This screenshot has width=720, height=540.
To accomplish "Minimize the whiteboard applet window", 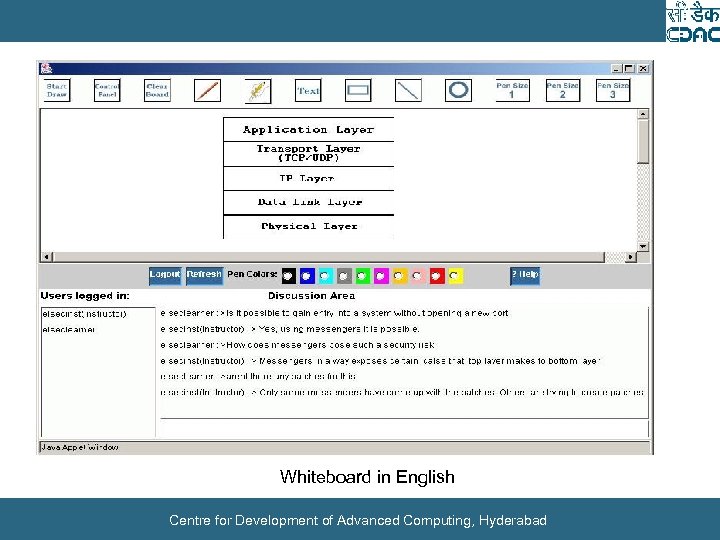I will tap(617, 68).
